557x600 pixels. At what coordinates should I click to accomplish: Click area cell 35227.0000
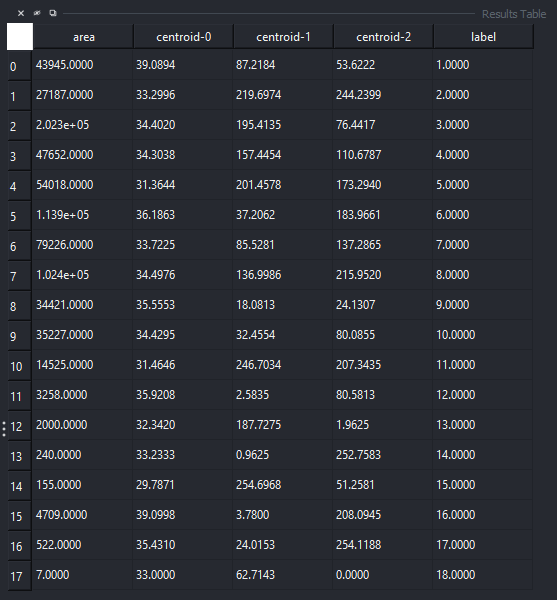(83, 335)
